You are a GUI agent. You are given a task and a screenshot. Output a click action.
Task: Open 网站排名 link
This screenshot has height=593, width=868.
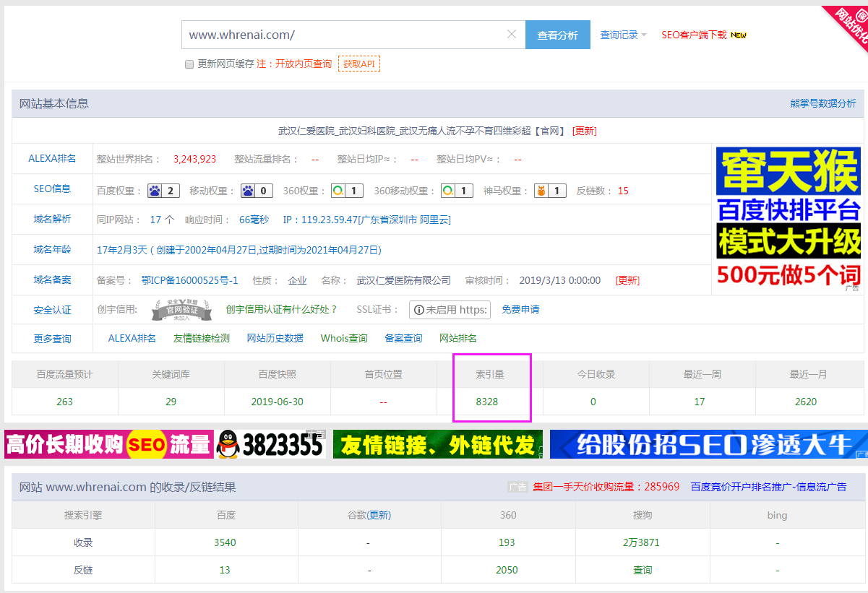458,338
